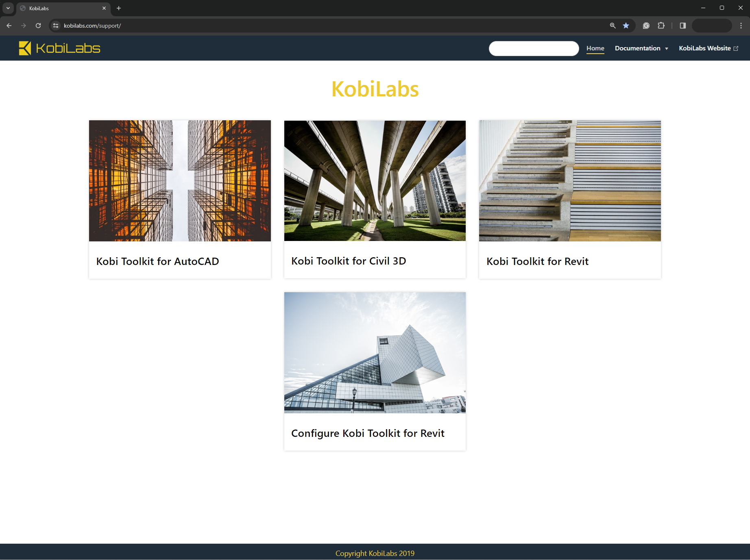Open the browser extensions puzzle icon
This screenshot has width=750, height=560.
[x=661, y=25]
